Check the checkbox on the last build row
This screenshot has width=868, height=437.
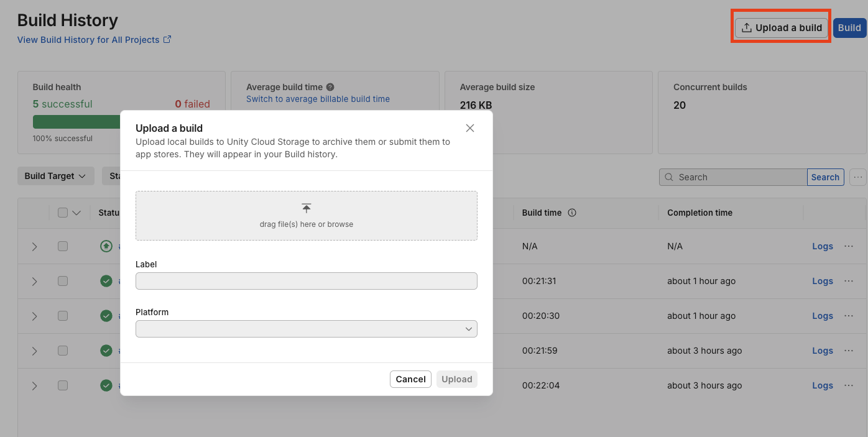[63, 385]
